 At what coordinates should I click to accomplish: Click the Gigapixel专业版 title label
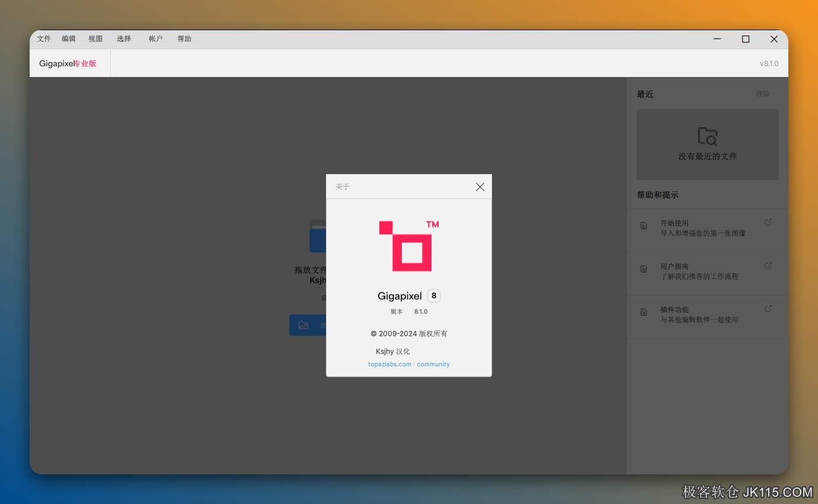pos(68,63)
